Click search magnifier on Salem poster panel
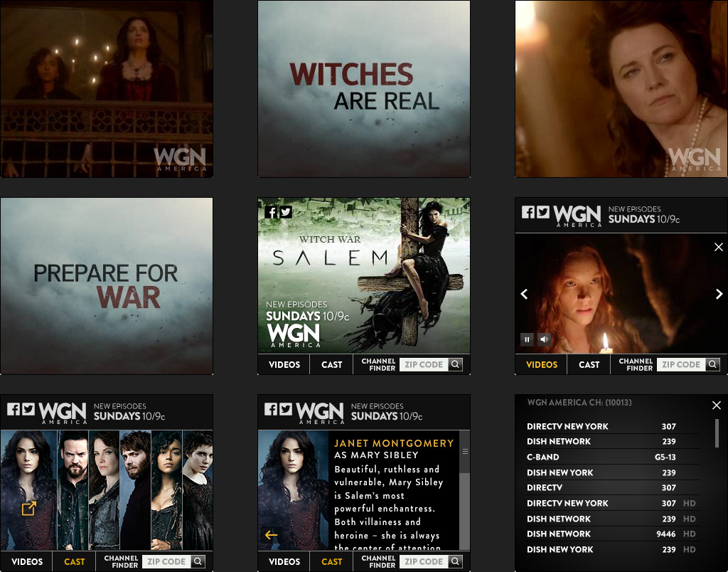728x572 pixels. point(455,364)
